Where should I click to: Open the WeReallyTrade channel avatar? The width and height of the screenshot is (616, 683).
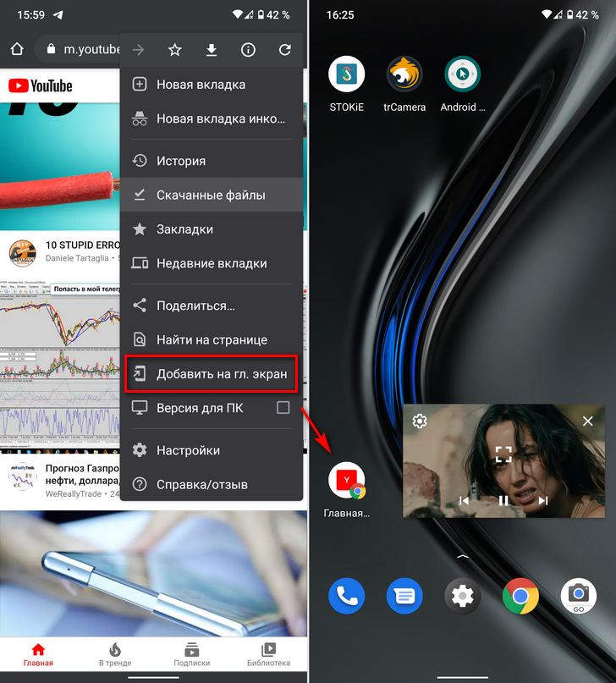pos(22,477)
